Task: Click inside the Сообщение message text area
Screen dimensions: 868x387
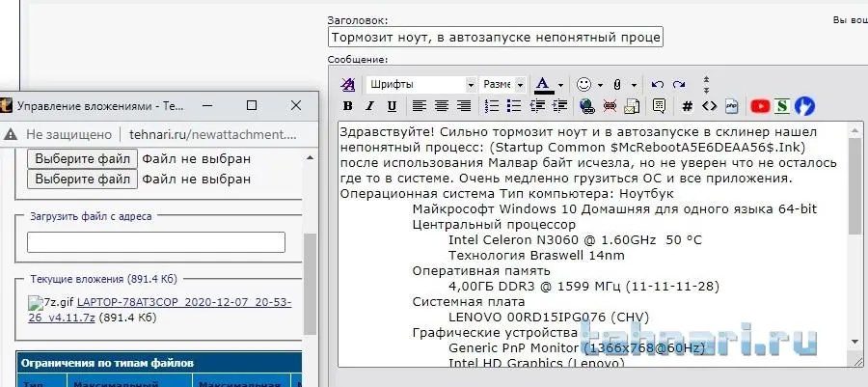Action: point(593,243)
